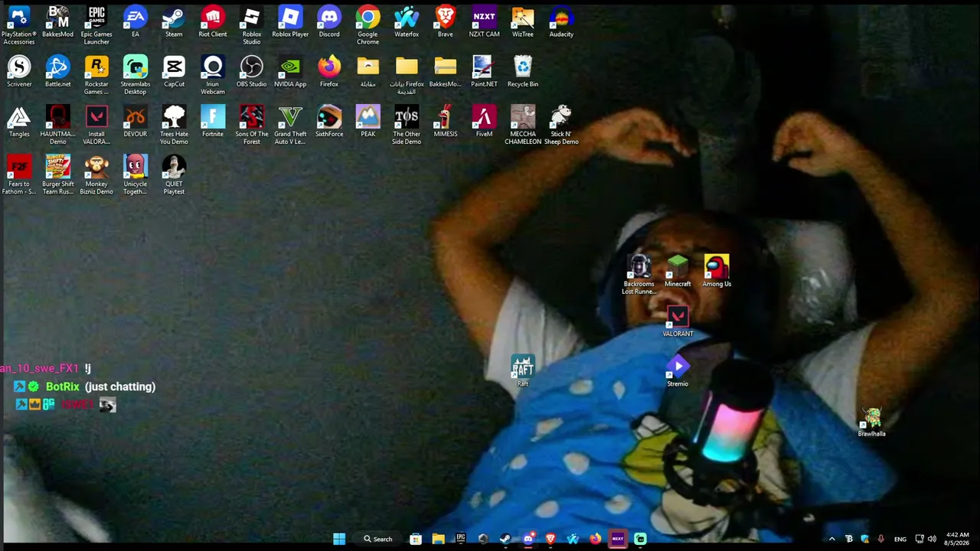Open Audacity desktop shortcut

pos(561,21)
